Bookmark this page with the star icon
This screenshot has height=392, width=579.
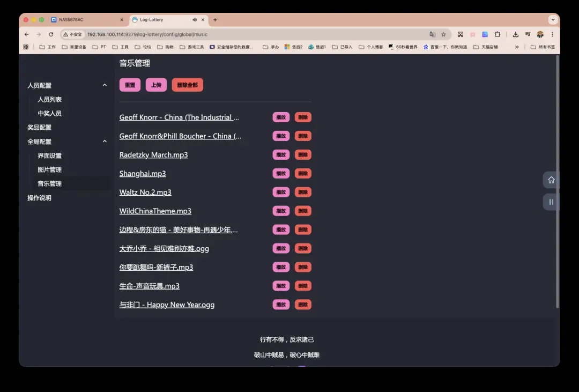(443, 34)
